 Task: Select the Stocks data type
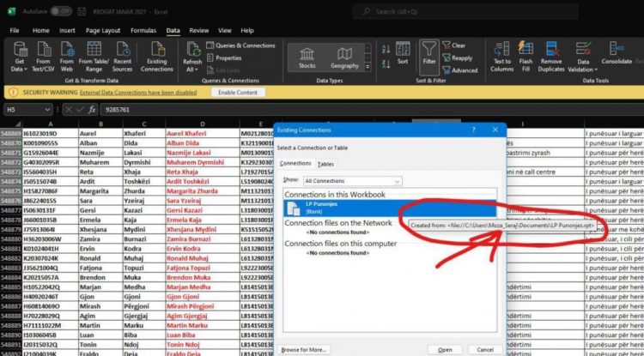(307, 57)
